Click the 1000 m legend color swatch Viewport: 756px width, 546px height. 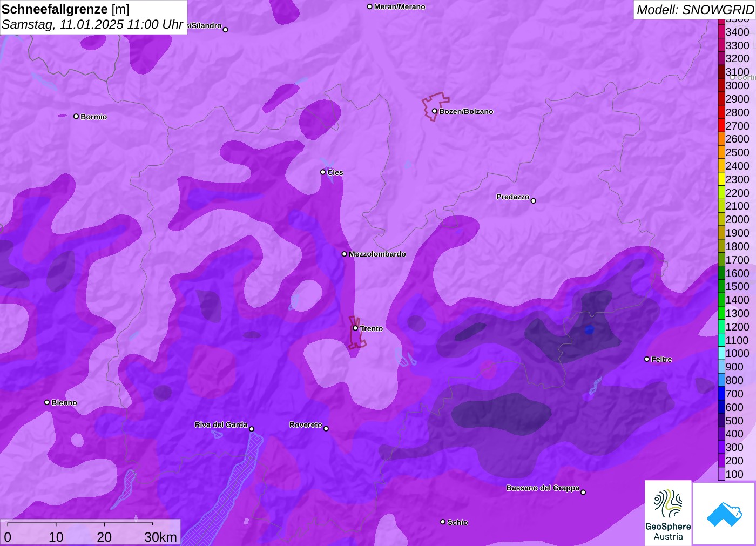coord(721,353)
